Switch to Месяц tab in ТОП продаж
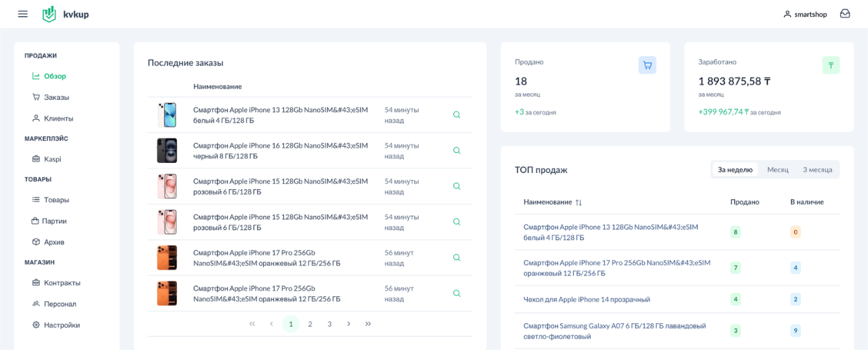Viewport: 868px width, 350px height. pyautogui.click(x=778, y=170)
